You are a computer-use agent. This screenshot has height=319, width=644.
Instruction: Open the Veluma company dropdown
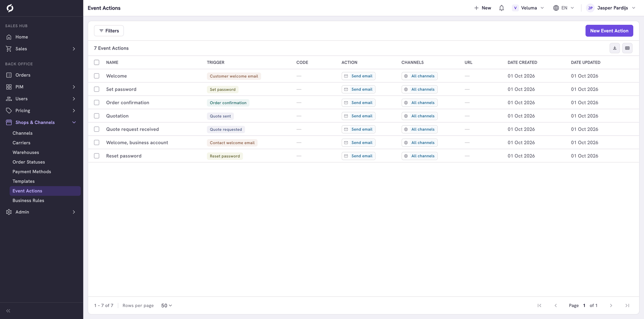[528, 8]
